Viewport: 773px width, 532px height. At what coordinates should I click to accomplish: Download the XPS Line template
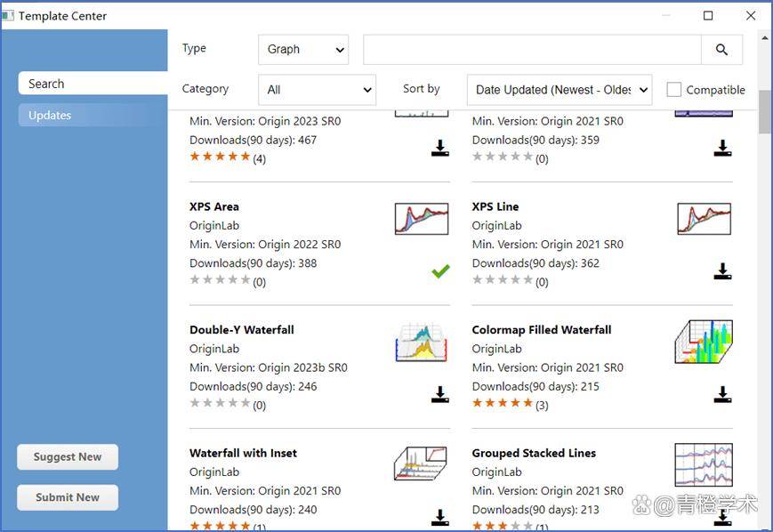click(722, 271)
